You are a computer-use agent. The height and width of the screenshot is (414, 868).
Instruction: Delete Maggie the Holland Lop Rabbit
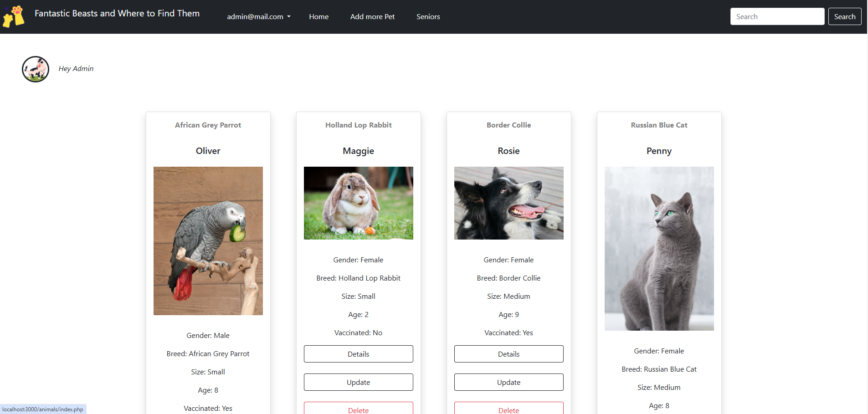[x=359, y=408]
